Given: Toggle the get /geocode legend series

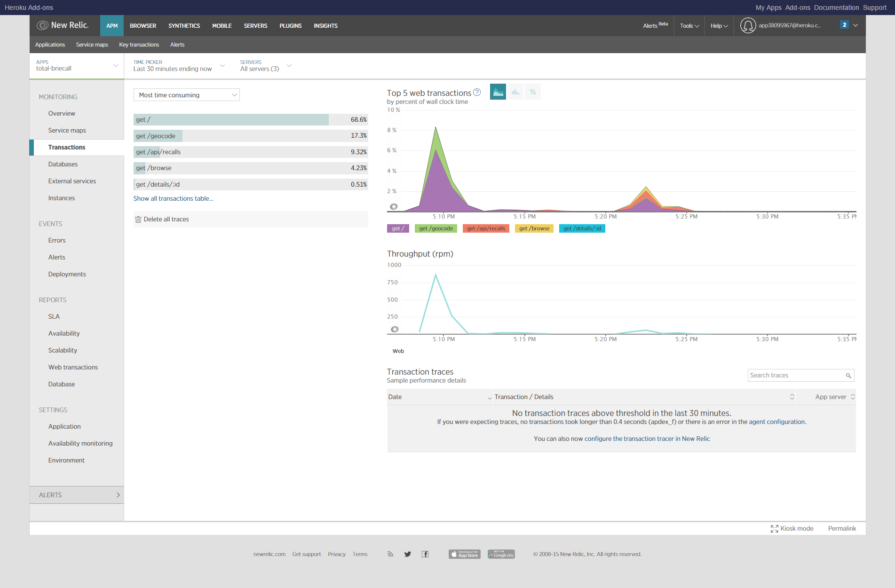Looking at the screenshot, I should pyautogui.click(x=436, y=228).
